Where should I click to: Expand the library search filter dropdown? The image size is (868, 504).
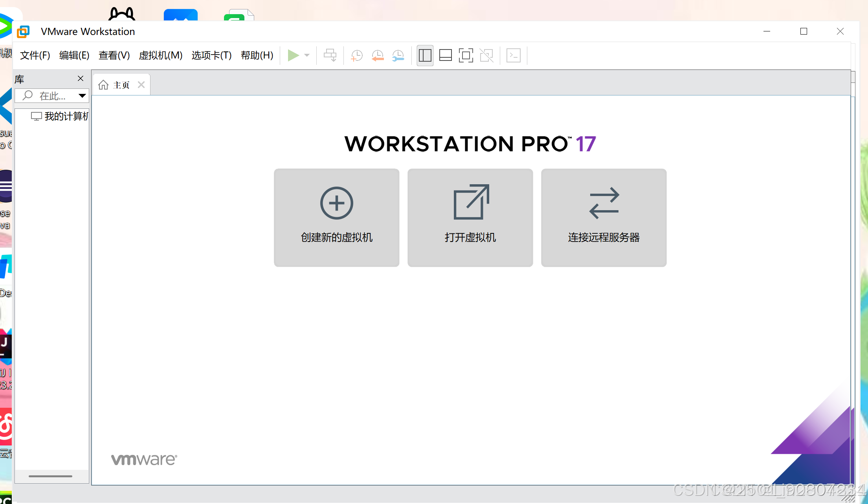point(82,96)
